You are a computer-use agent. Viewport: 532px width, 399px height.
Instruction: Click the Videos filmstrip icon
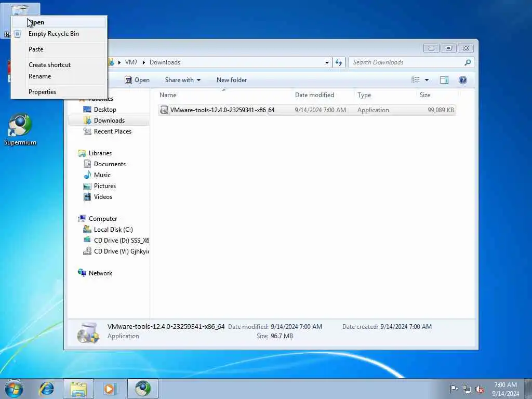coord(87,197)
